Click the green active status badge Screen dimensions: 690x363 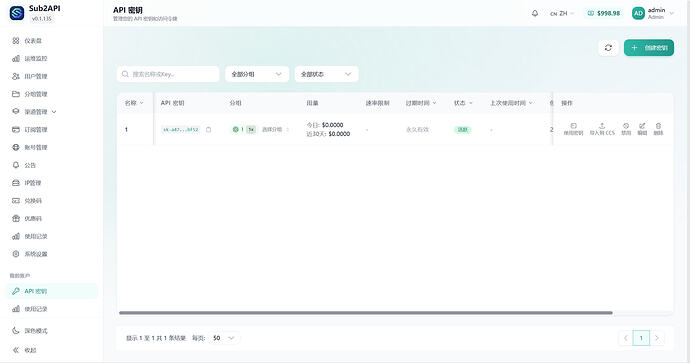click(x=462, y=129)
